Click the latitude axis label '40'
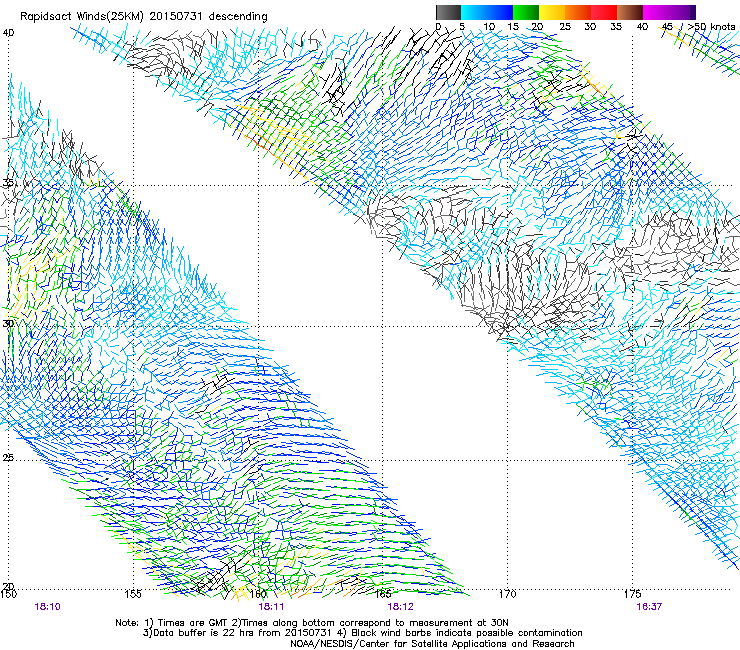Screen dimensions: 740x650 [8, 33]
